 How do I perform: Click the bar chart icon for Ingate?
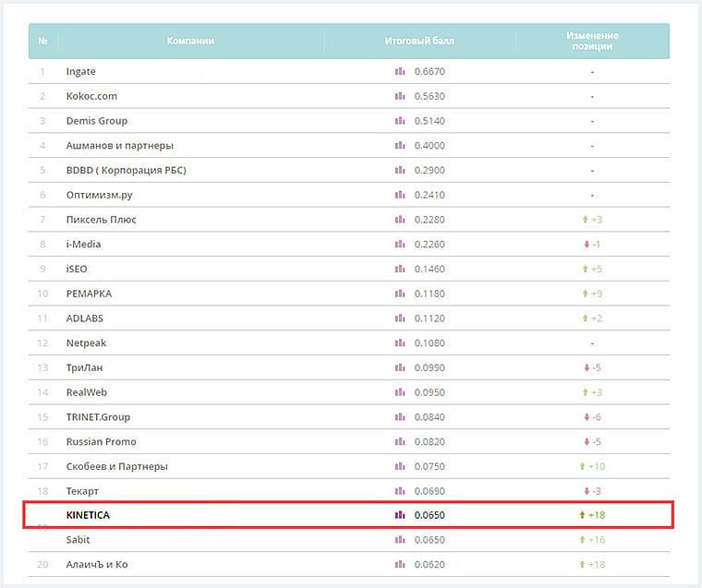pos(400,71)
